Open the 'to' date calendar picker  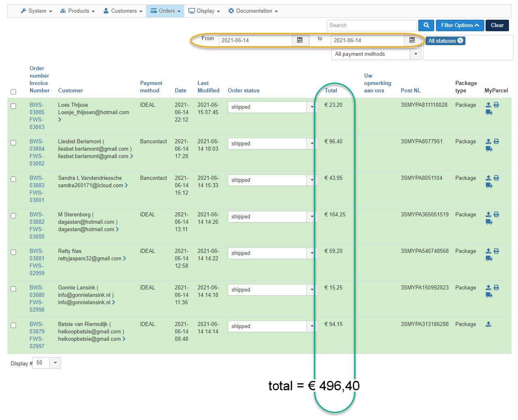click(413, 40)
